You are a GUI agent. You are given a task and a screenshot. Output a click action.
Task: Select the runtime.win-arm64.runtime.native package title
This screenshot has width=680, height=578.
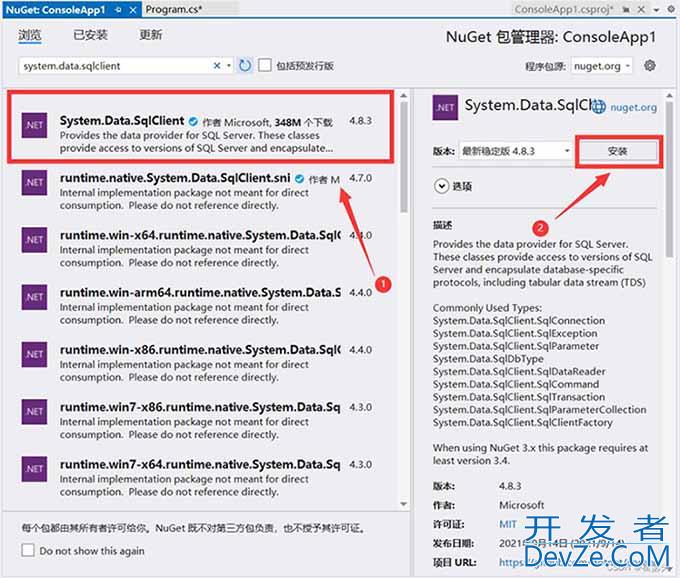200,293
